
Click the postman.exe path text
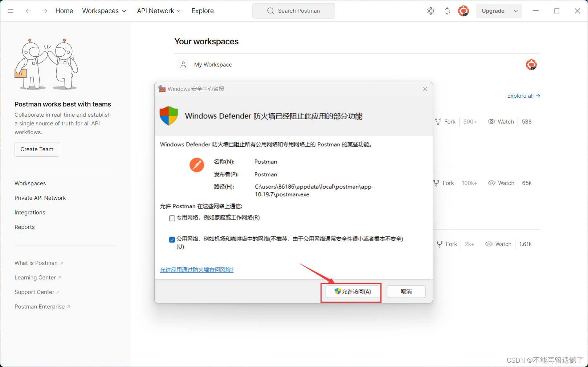click(314, 190)
